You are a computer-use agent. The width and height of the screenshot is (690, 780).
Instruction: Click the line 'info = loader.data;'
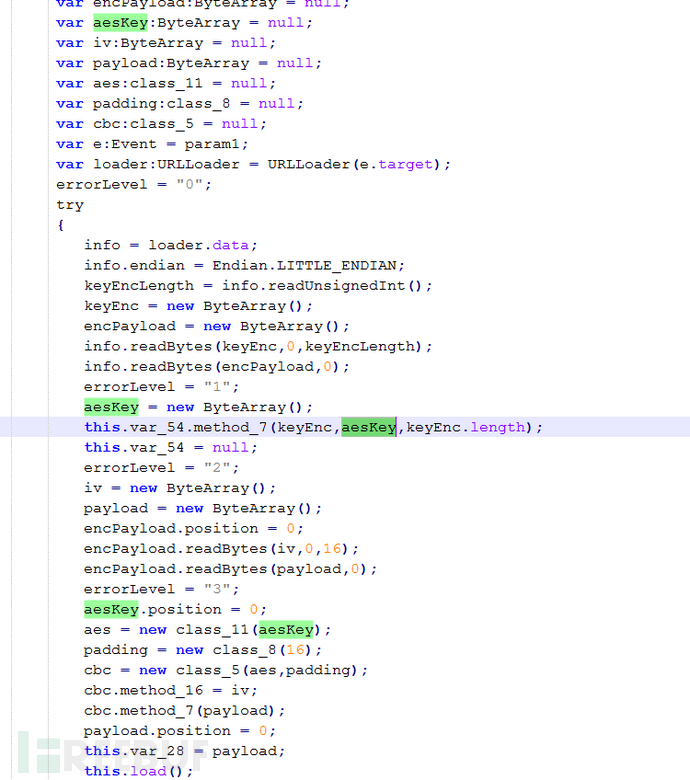pyautogui.click(x=171, y=245)
